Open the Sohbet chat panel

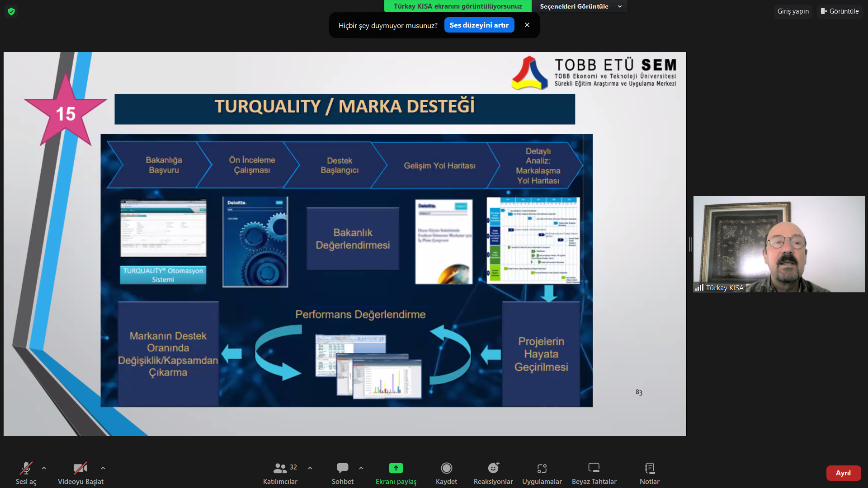(x=343, y=473)
